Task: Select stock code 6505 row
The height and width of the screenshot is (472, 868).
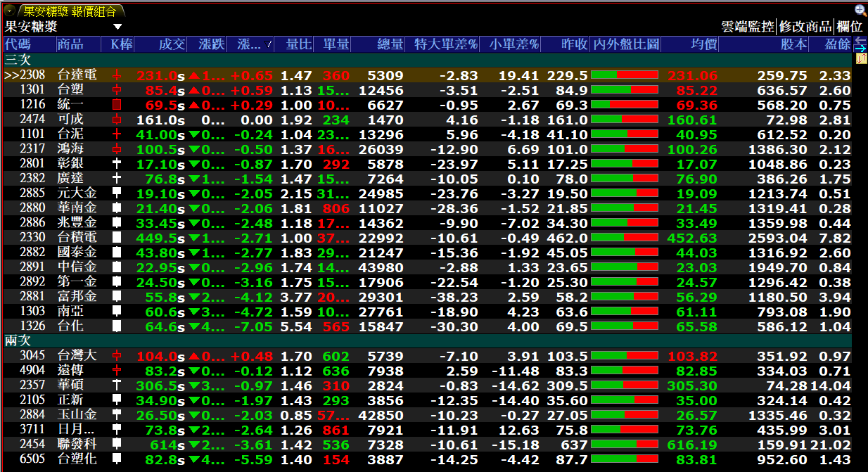Action: [x=33, y=460]
